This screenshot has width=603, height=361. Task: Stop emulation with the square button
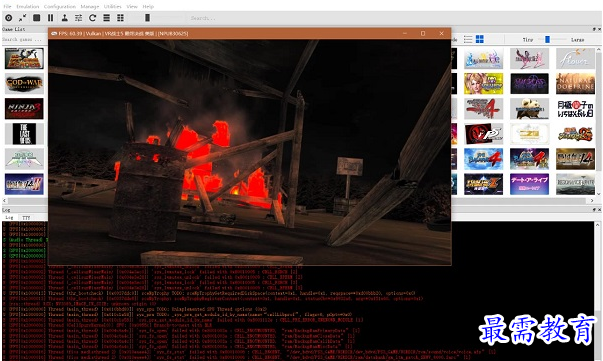pyautogui.click(x=37, y=18)
